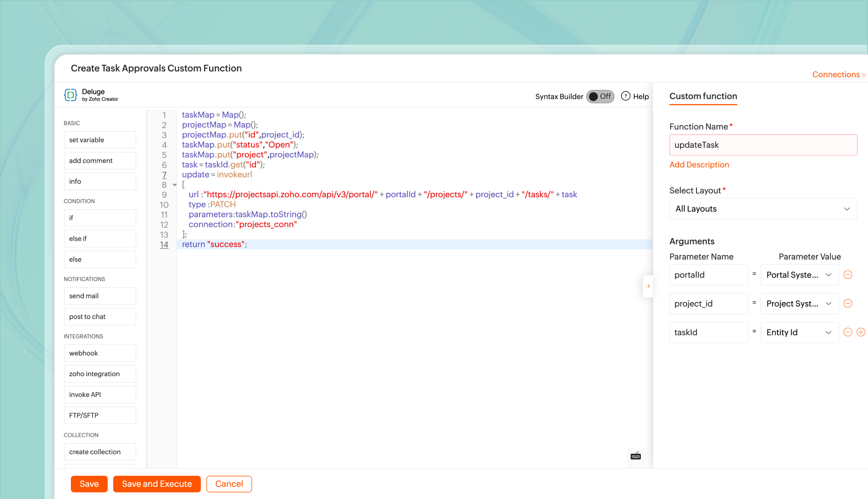Open the Select Layout dropdown

point(763,209)
